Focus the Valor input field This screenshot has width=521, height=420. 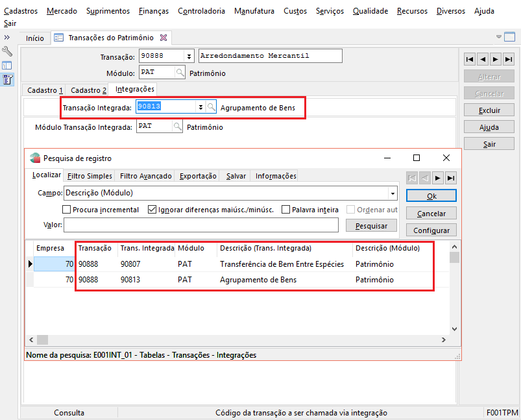coord(201,225)
